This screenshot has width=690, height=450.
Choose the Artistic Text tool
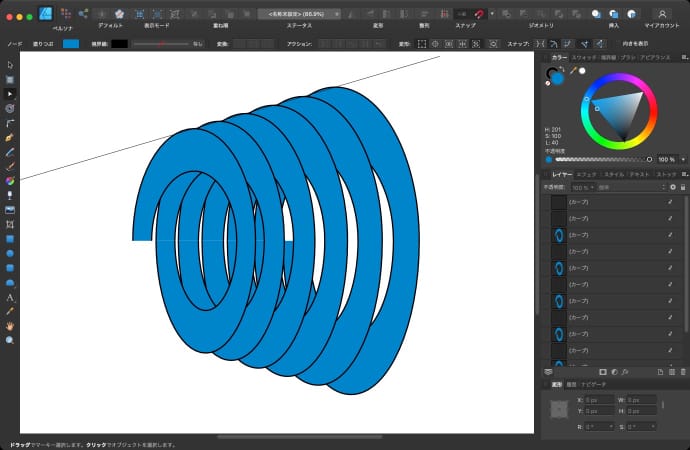(10, 297)
